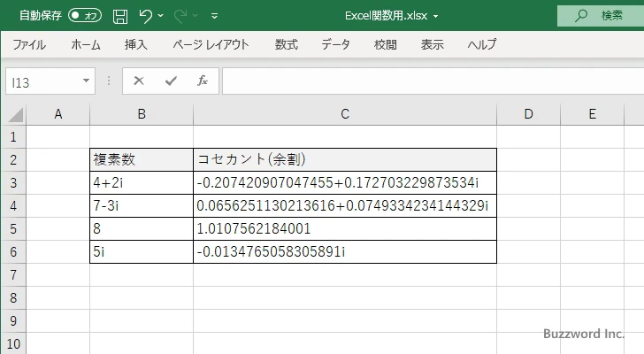Select row 9 header
The height and width of the screenshot is (354, 644).
(x=13, y=320)
